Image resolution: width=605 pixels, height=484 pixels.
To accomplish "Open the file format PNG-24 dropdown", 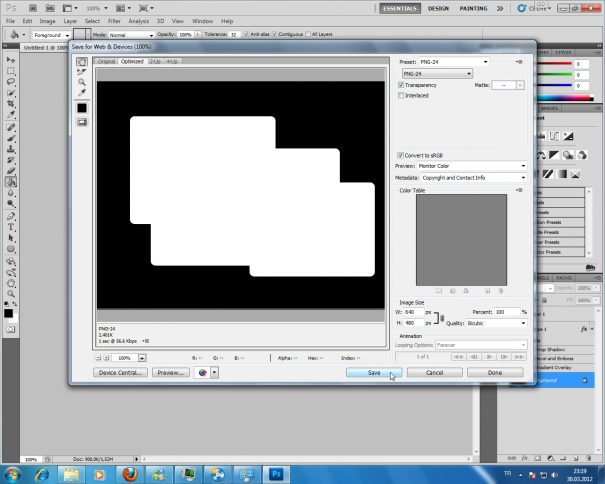I will 437,73.
